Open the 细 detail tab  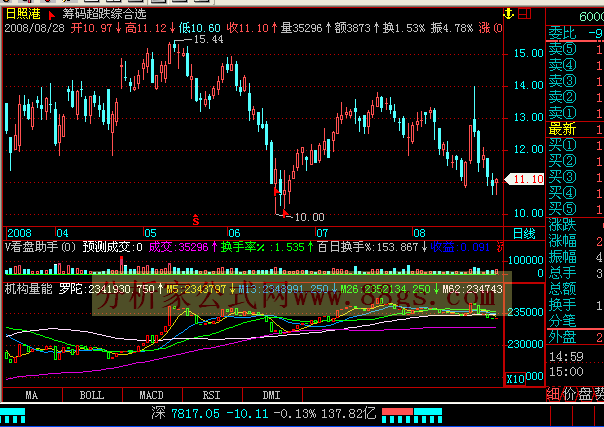click(x=554, y=394)
